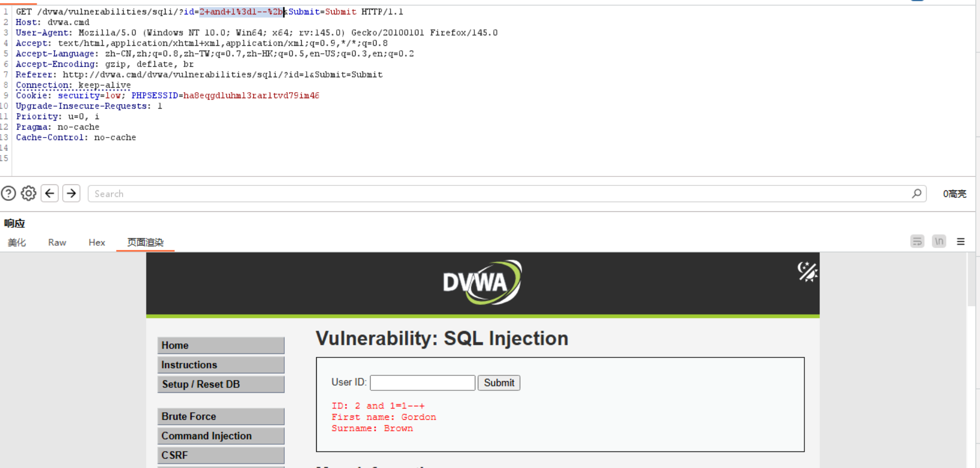This screenshot has height=468, width=980.
Task: Toggle newline display with the \n icon
Action: [939, 241]
